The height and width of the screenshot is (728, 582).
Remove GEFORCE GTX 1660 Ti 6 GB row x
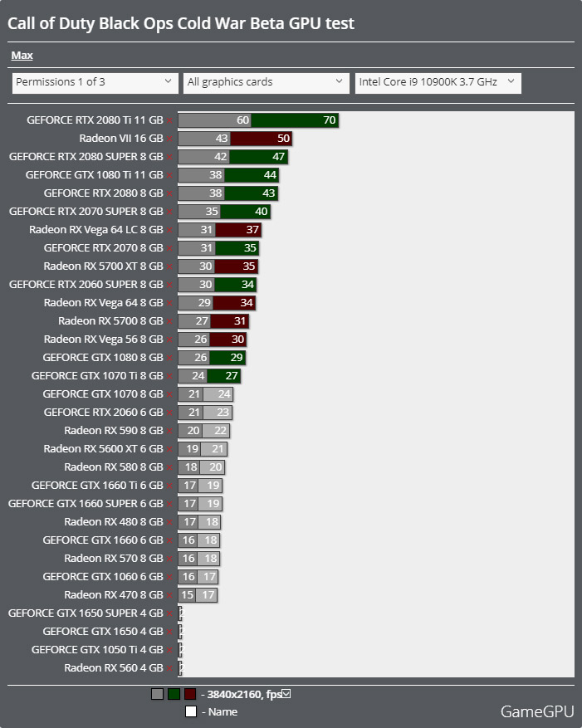[x=169, y=486]
